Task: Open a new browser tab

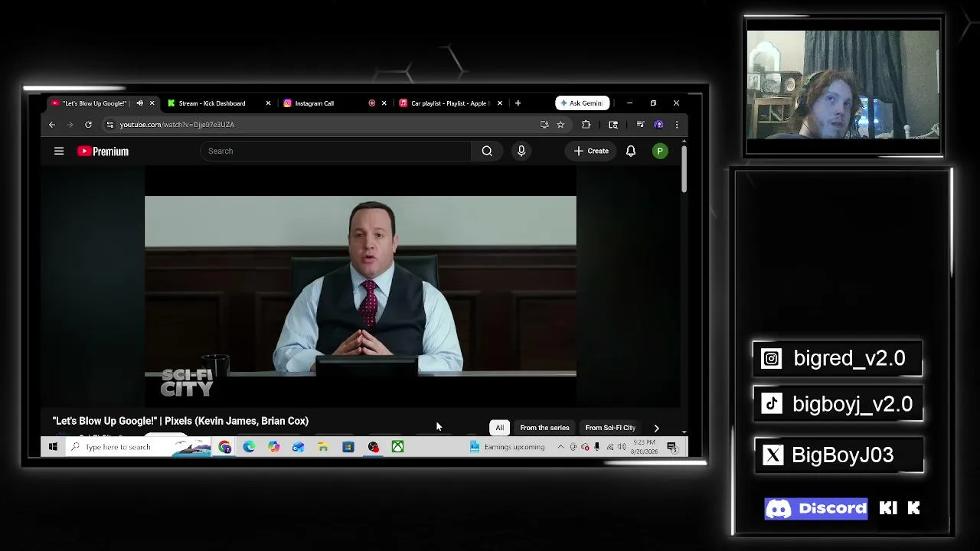Action: 518,103
